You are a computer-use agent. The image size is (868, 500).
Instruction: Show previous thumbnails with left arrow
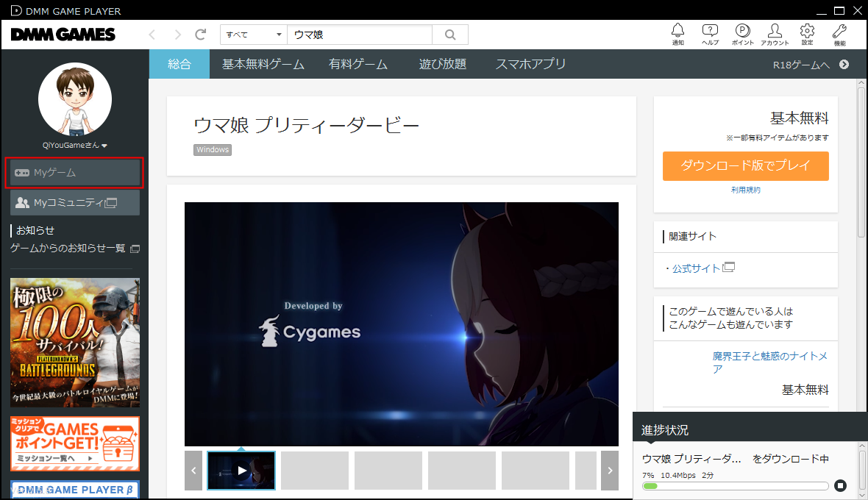point(193,471)
